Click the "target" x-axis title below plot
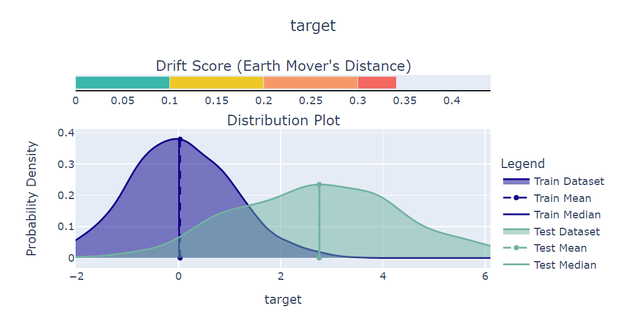This screenshot has width=644, height=322. pyautogui.click(x=283, y=300)
